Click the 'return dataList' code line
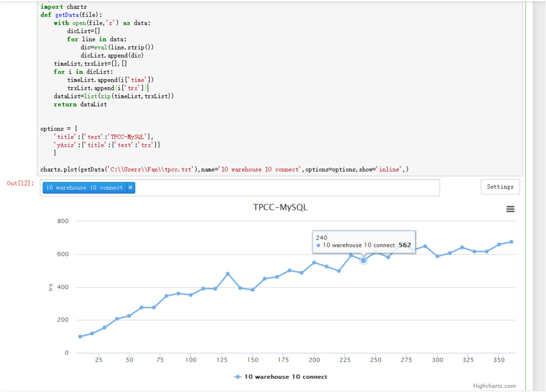Image resolution: width=546 pixels, height=392 pixels. 80,105
